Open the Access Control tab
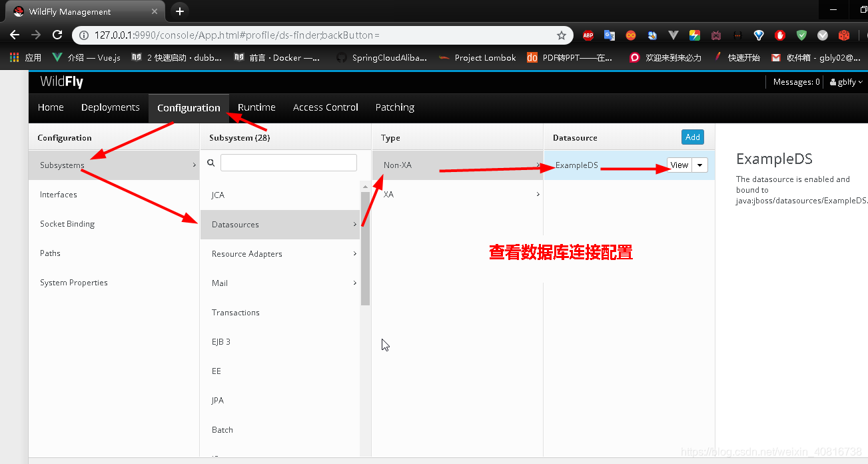 point(326,107)
